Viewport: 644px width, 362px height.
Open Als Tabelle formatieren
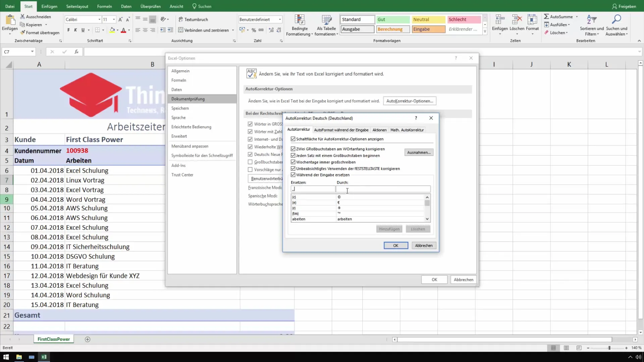[326, 25]
